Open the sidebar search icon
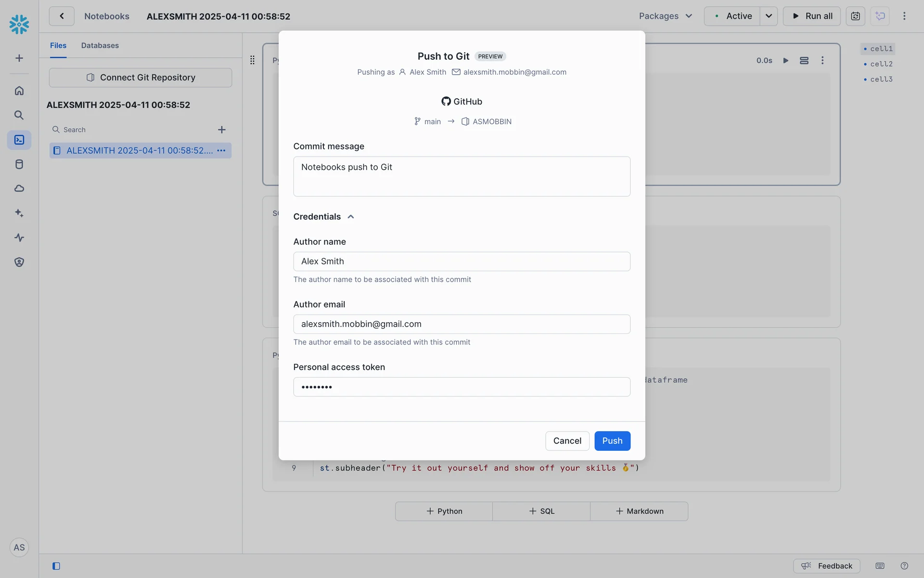924x578 pixels. click(19, 115)
